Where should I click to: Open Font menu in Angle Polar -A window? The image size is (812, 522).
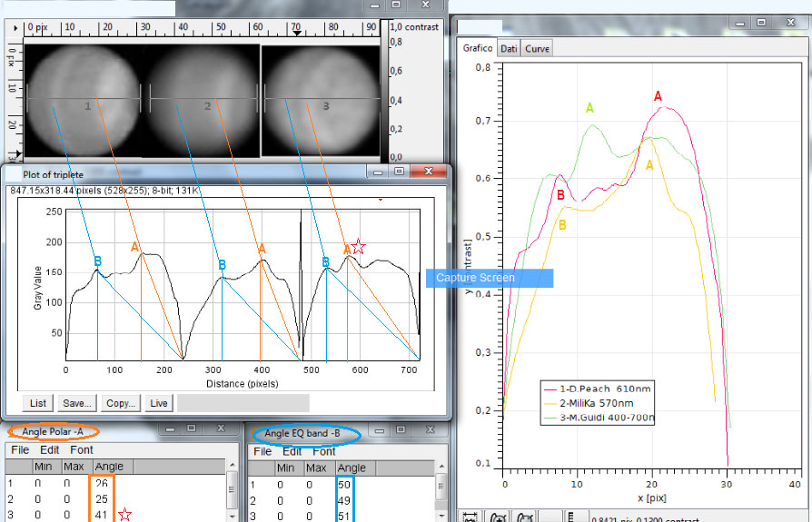click(x=82, y=449)
